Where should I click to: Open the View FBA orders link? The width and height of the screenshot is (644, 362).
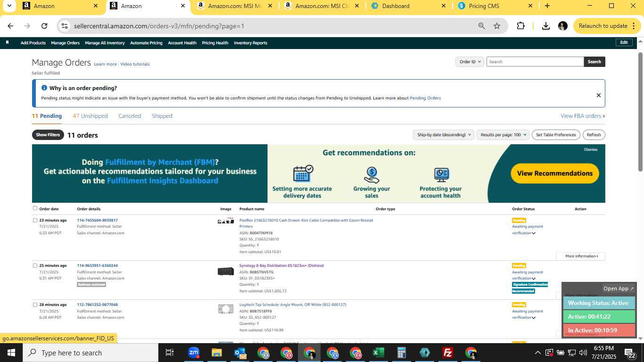pos(583,116)
